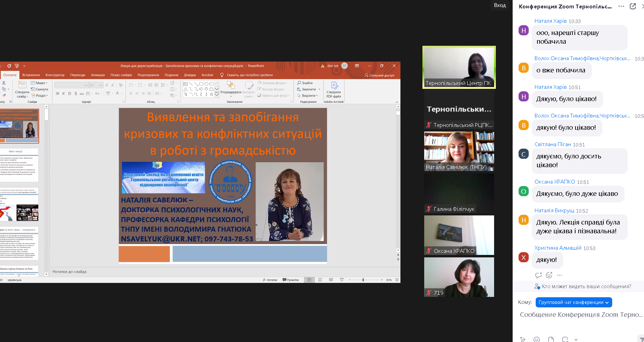Click Створити слайд new slide button

tap(22, 90)
